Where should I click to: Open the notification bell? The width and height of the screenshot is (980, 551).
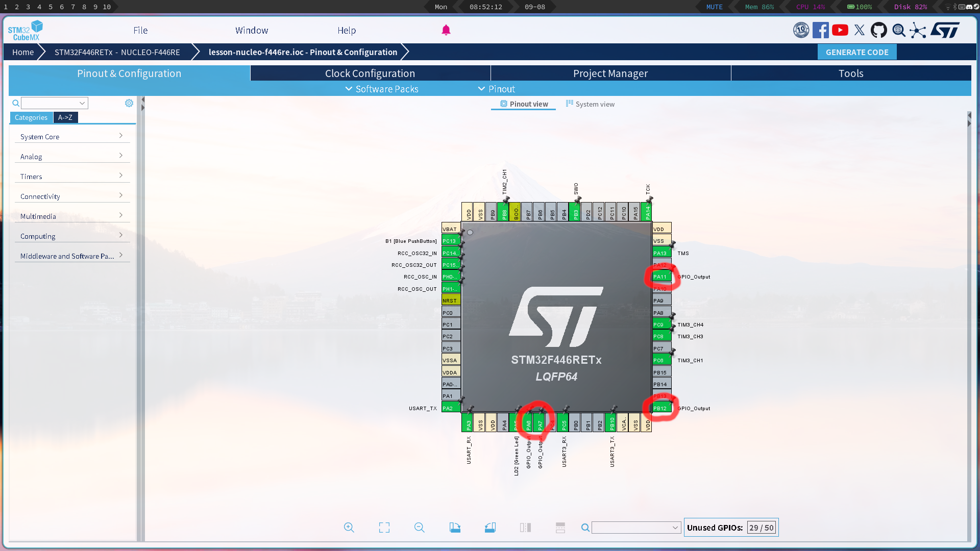click(x=446, y=30)
